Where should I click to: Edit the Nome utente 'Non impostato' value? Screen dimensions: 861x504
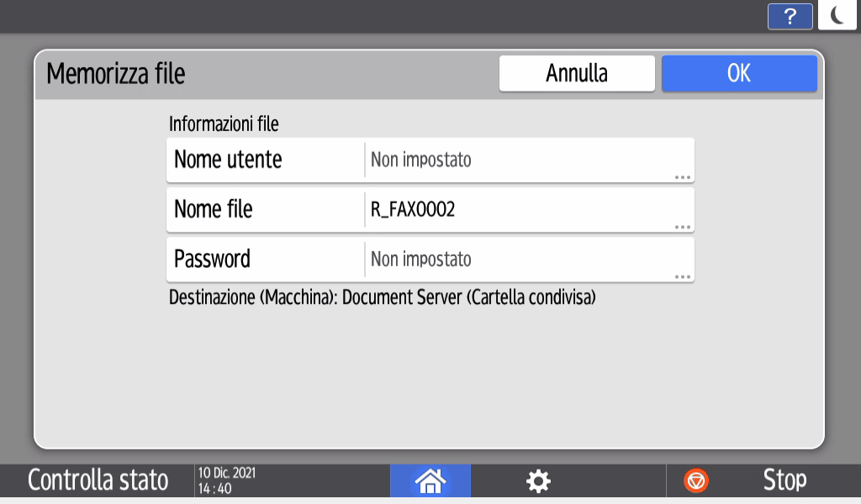point(420,160)
